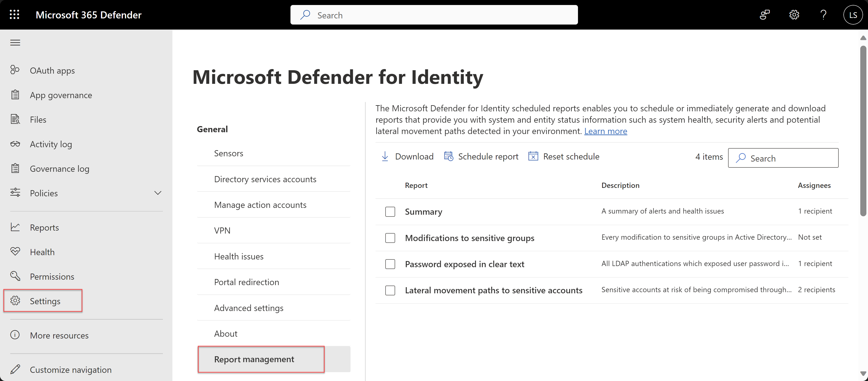The height and width of the screenshot is (381, 868).
Task: Go to Health issues settings
Action: pos(239,256)
